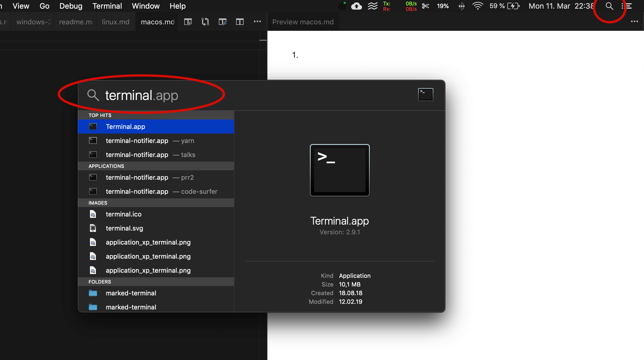The height and width of the screenshot is (360, 644).
Task: Click the Bluetooth status icon
Action: [x=461, y=6]
